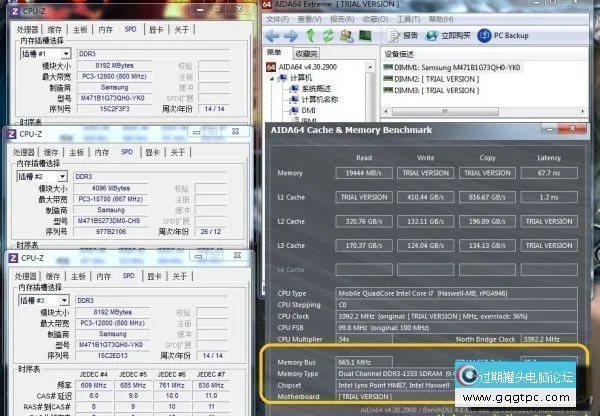Image resolution: width=600 pixels, height=416 pixels.
Task: Open the 插槽 #1 slot dropdown
Action: 48,55
